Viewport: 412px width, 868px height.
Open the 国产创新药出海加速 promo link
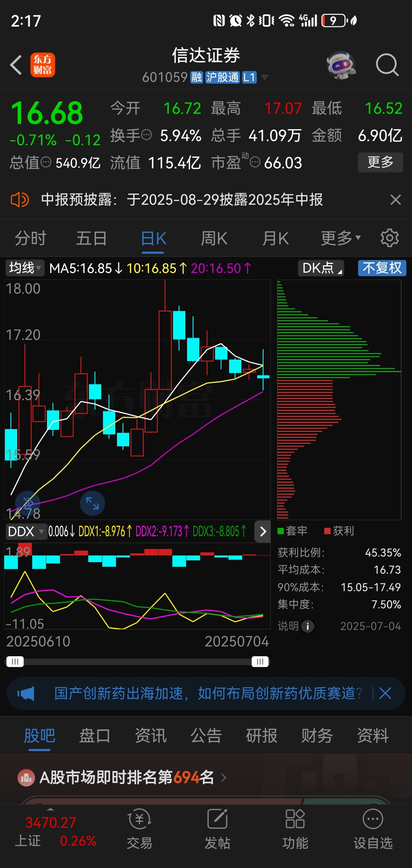(x=208, y=693)
